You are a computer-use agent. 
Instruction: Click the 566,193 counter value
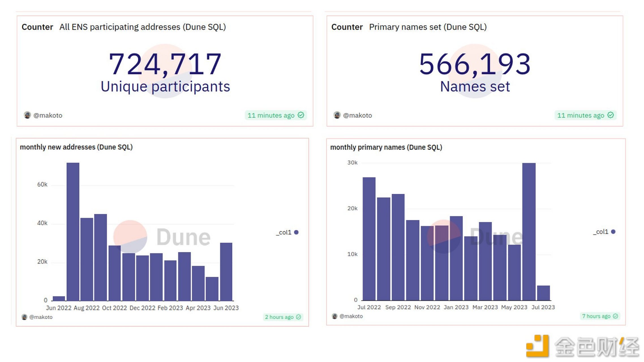pos(475,64)
